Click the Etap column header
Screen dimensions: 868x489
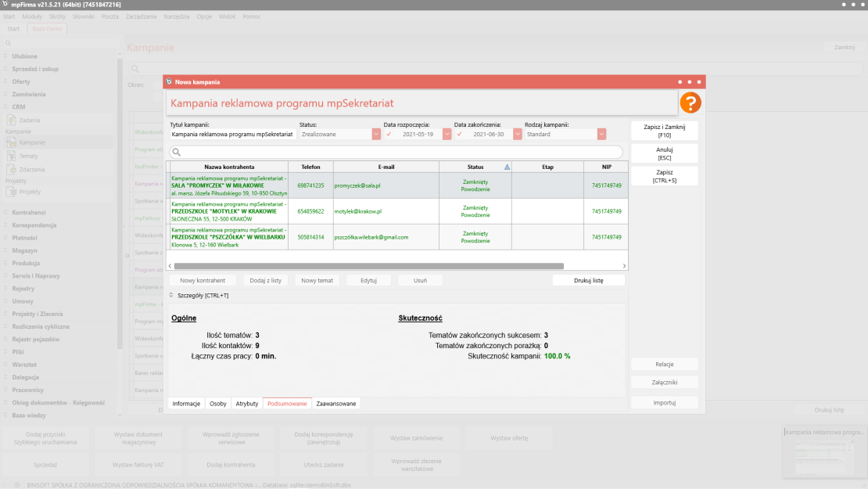click(x=547, y=167)
